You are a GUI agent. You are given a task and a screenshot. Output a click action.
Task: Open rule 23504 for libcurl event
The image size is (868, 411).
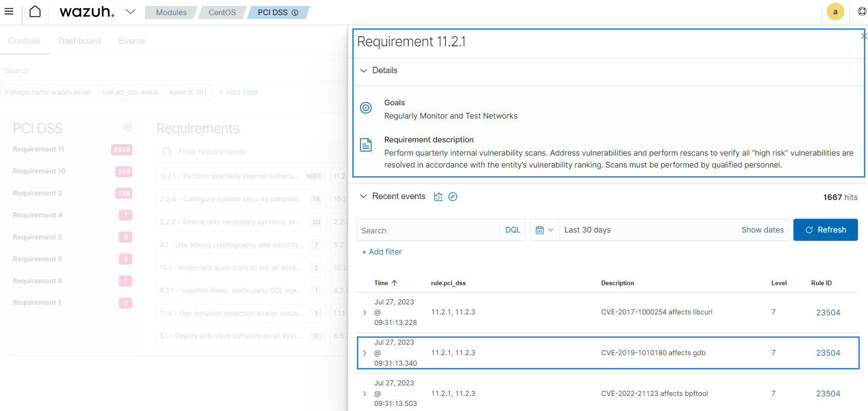coord(828,313)
